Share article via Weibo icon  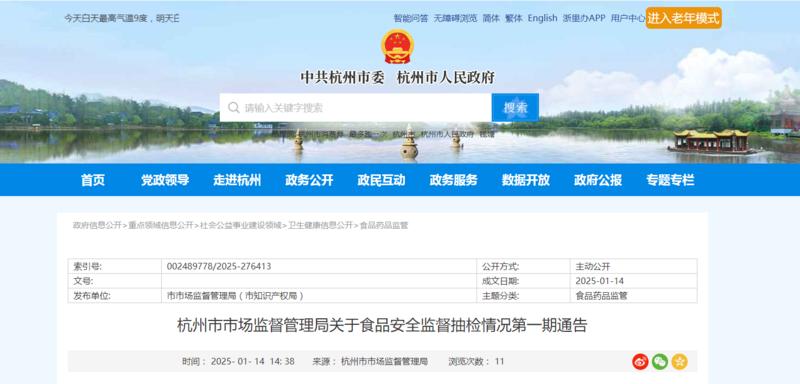[x=640, y=362]
